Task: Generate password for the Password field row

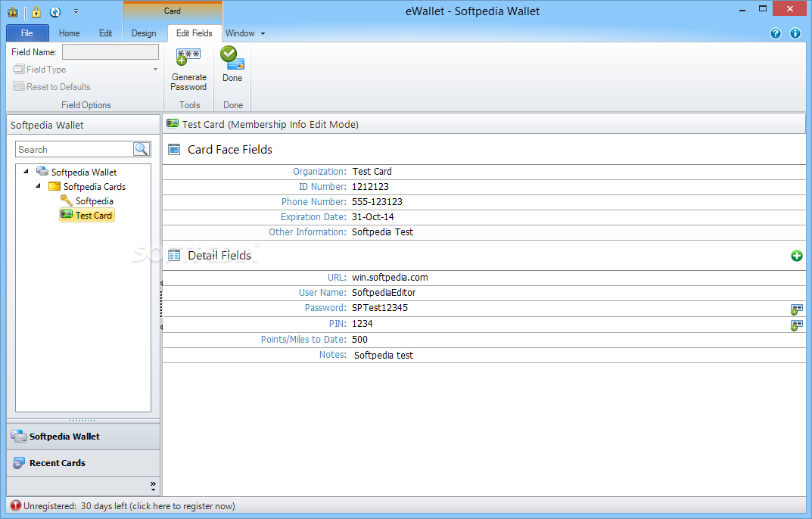Action: [796, 309]
